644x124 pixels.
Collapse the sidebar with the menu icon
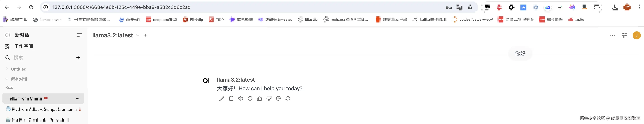79,35
